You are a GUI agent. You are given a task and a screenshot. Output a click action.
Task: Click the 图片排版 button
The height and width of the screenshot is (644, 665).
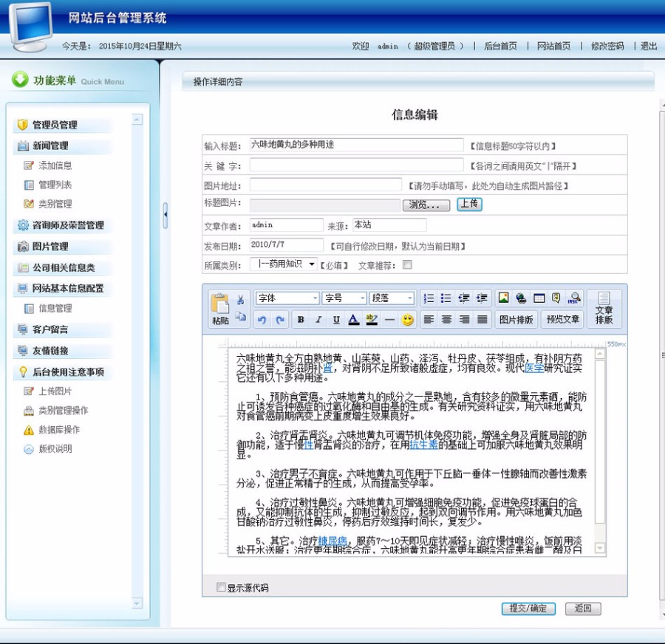(516, 320)
